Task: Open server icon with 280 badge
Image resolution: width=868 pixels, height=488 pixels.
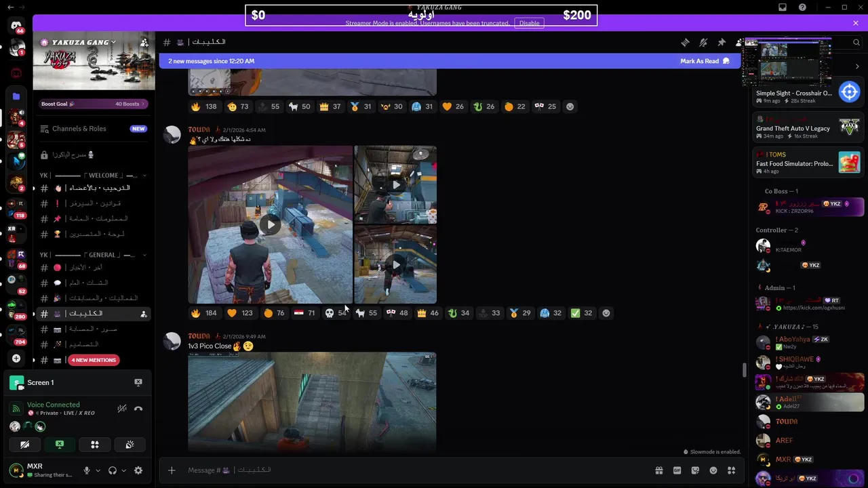Action: [16, 309]
